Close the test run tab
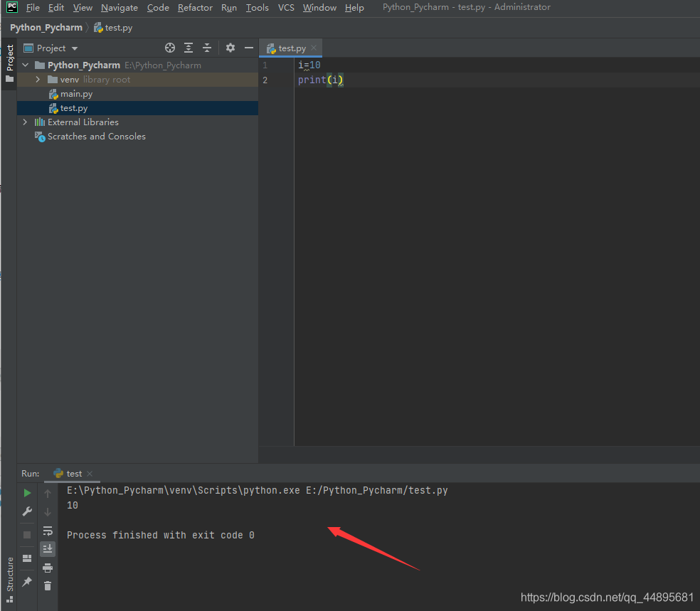This screenshot has width=700, height=611. pos(90,474)
